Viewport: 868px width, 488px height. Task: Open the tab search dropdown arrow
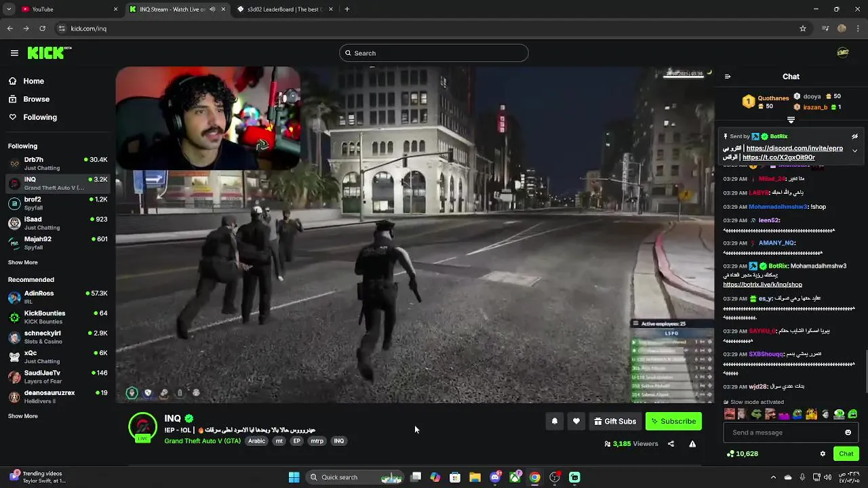point(9,9)
